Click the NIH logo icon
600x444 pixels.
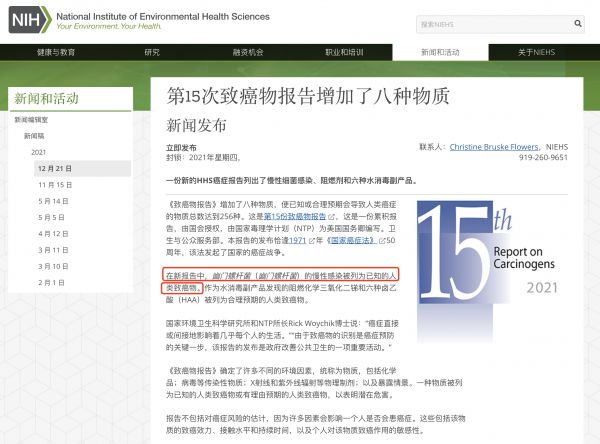29,19
